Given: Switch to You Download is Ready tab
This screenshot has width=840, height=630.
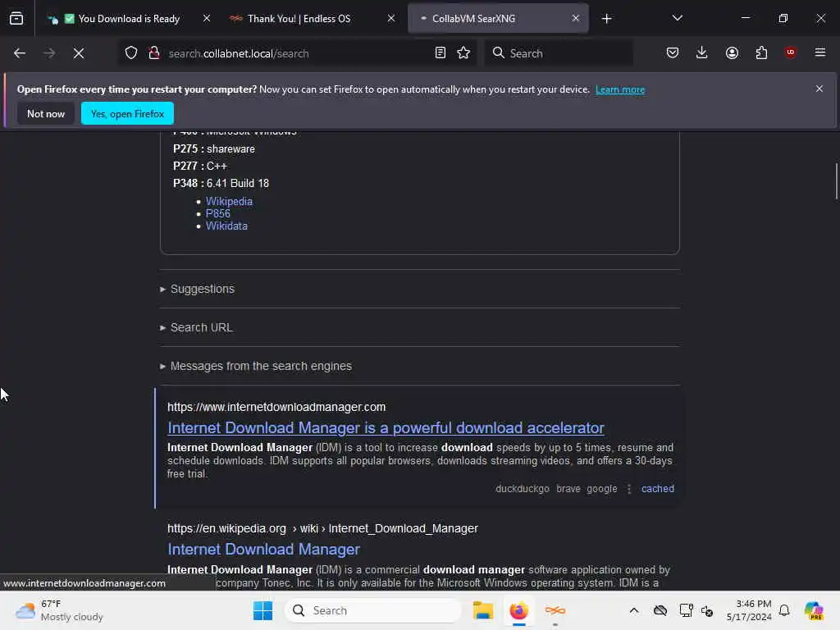Looking at the screenshot, I should 129,19.
